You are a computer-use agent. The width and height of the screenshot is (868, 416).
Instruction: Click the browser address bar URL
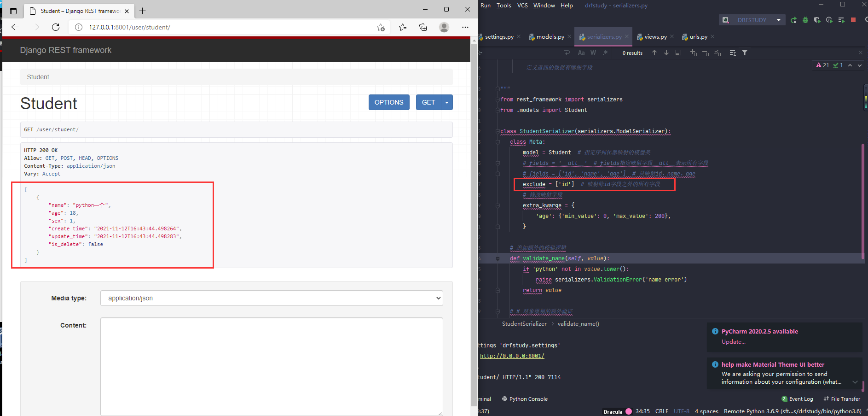pos(130,27)
